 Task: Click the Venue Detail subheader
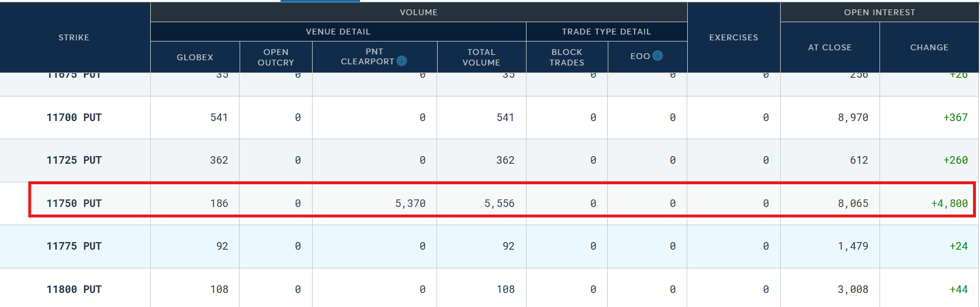click(338, 32)
